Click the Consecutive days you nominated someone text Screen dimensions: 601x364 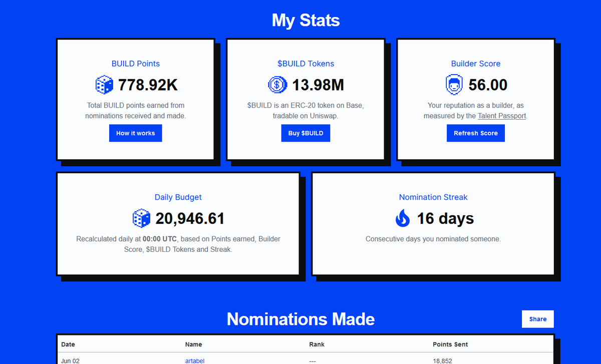pos(433,239)
